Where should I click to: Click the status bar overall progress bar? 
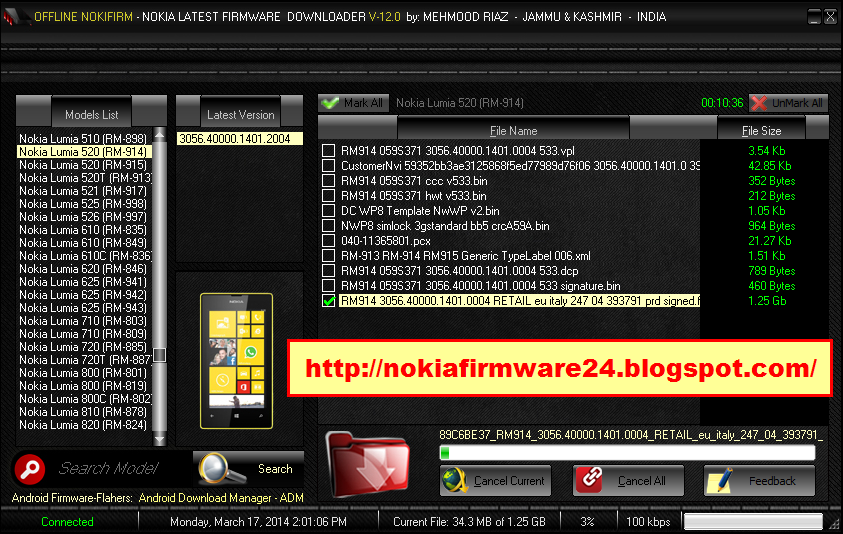pos(753,521)
